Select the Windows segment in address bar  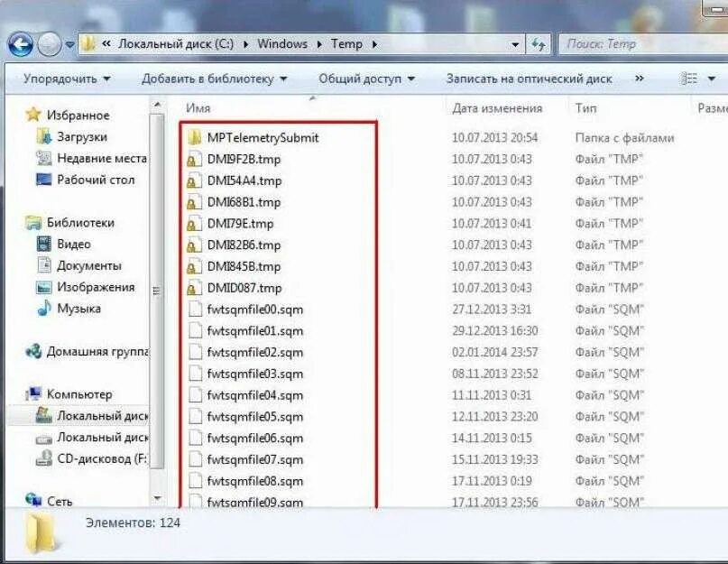pyautogui.click(x=282, y=44)
